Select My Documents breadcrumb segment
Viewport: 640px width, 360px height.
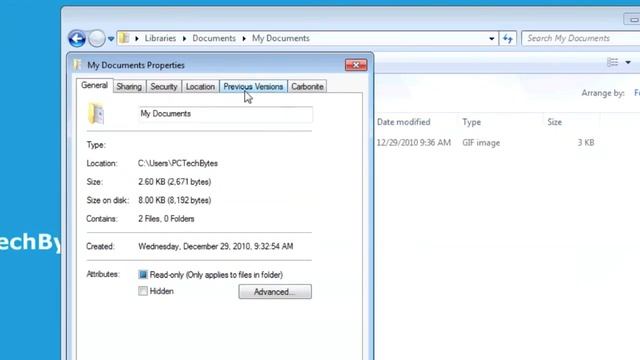pos(281,38)
